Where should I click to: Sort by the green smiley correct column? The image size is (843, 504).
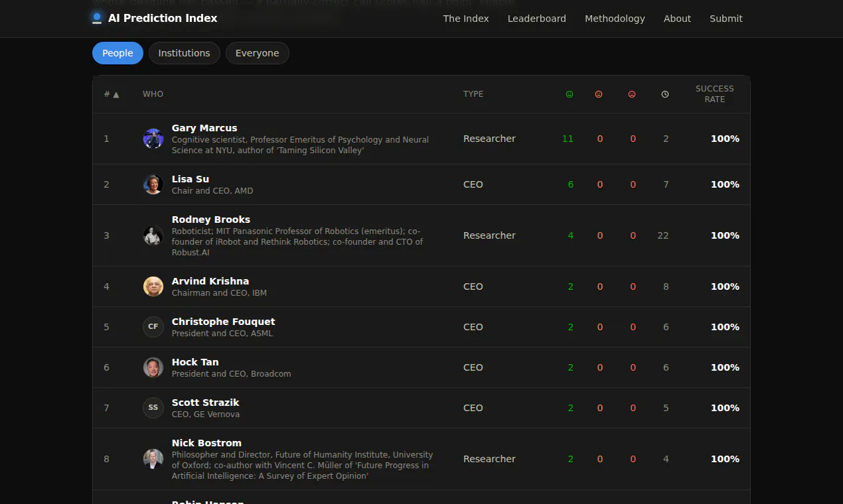coord(569,94)
